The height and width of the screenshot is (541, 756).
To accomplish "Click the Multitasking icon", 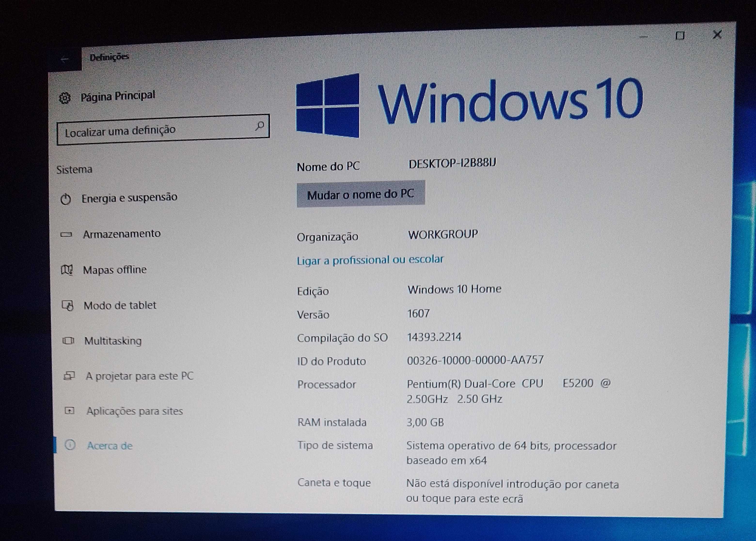I will coord(68,341).
